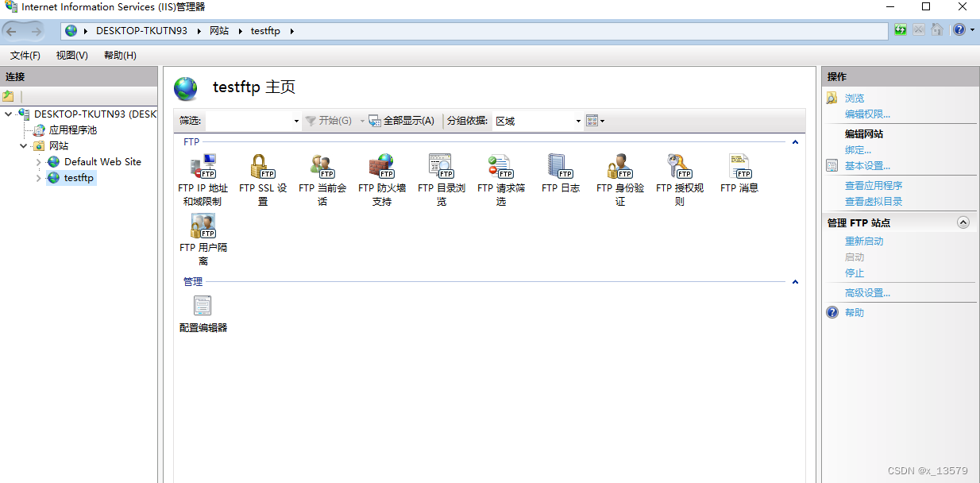Viewport: 980px width, 483px height.
Task: Open FTP SSL 设置 feature
Action: click(263, 180)
